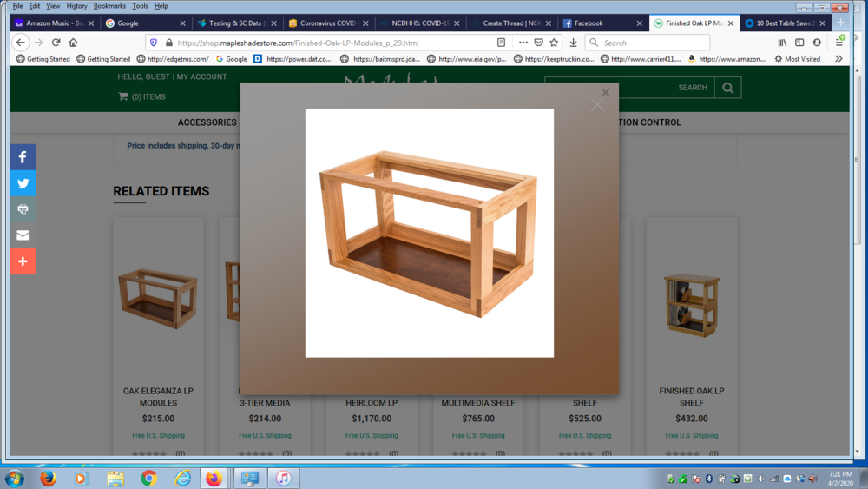Open edgetms.com bookmark
This screenshot has height=489, width=868.
[x=173, y=59]
